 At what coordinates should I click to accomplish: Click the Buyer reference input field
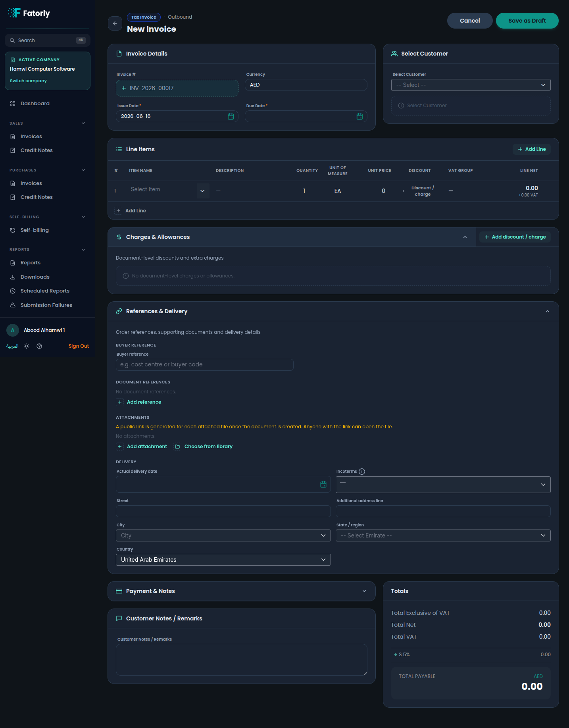click(x=205, y=365)
